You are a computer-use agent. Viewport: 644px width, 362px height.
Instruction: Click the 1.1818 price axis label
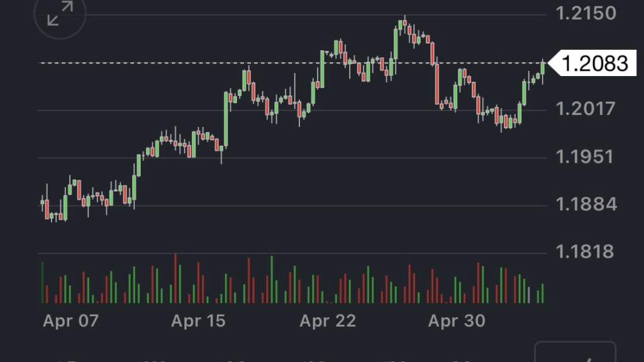point(586,252)
